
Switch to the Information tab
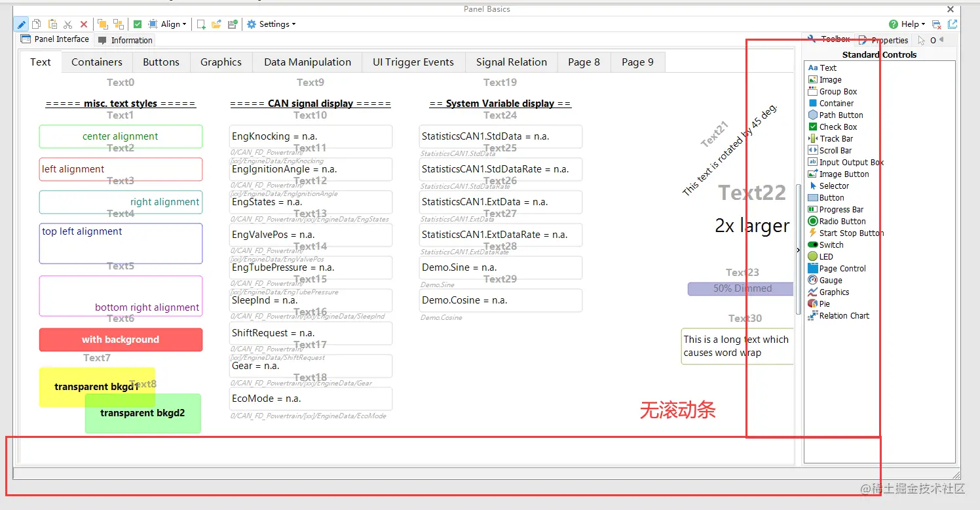(x=125, y=40)
